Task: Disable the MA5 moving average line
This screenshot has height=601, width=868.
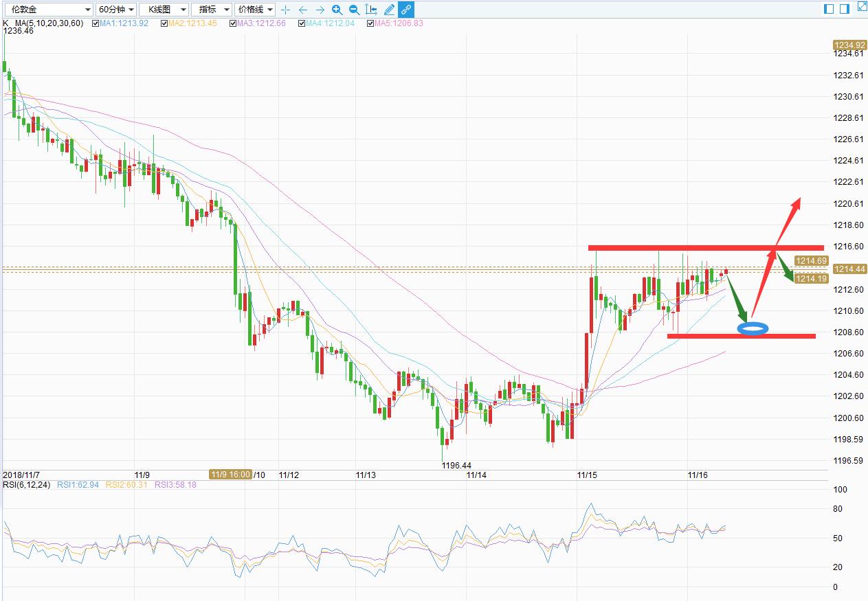Action: 371,23
